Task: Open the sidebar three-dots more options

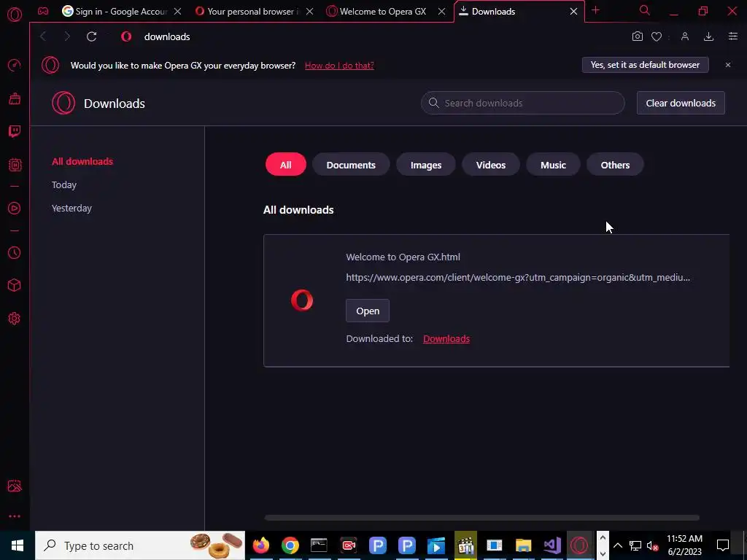Action: (x=15, y=516)
